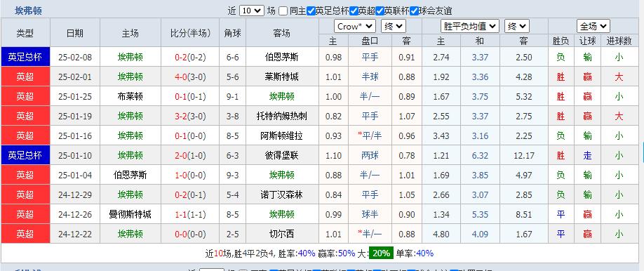Click the 球半 handicap cell
The image size is (644, 271).
[x=370, y=215]
